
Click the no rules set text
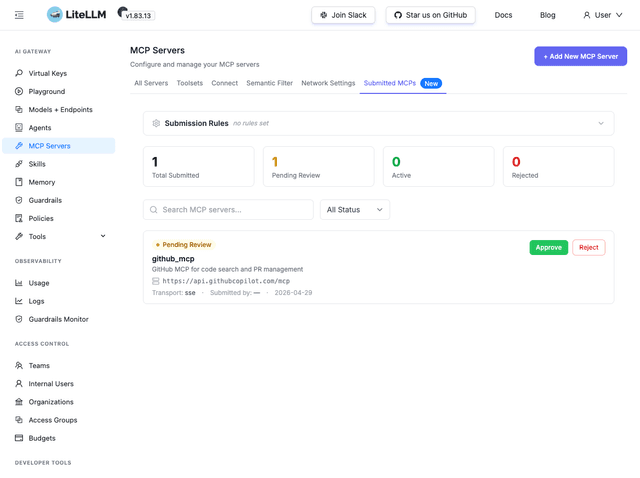(x=251, y=123)
